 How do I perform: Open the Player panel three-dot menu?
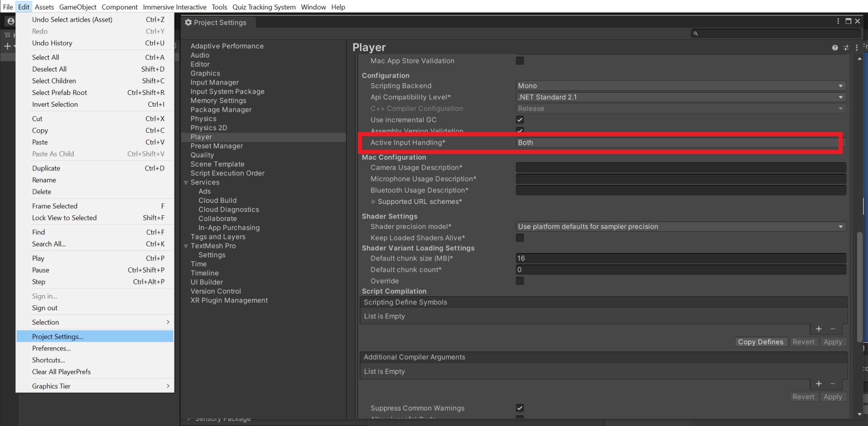(856, 47)
